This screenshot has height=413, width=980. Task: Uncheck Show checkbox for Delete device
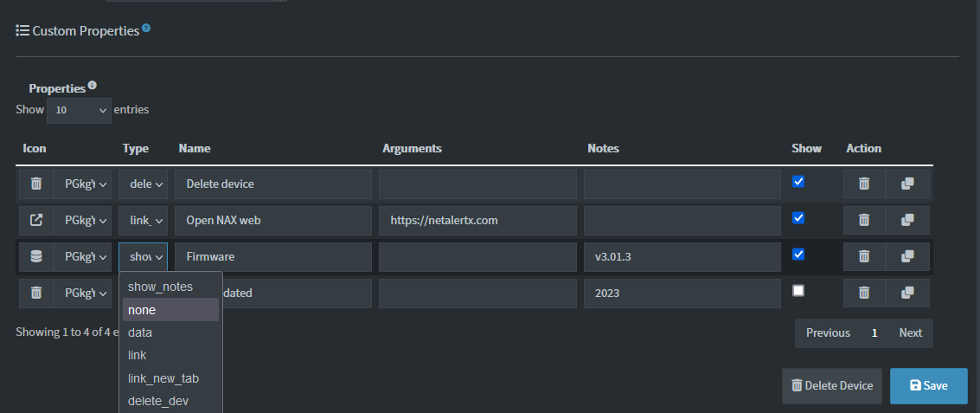point(798,182)
